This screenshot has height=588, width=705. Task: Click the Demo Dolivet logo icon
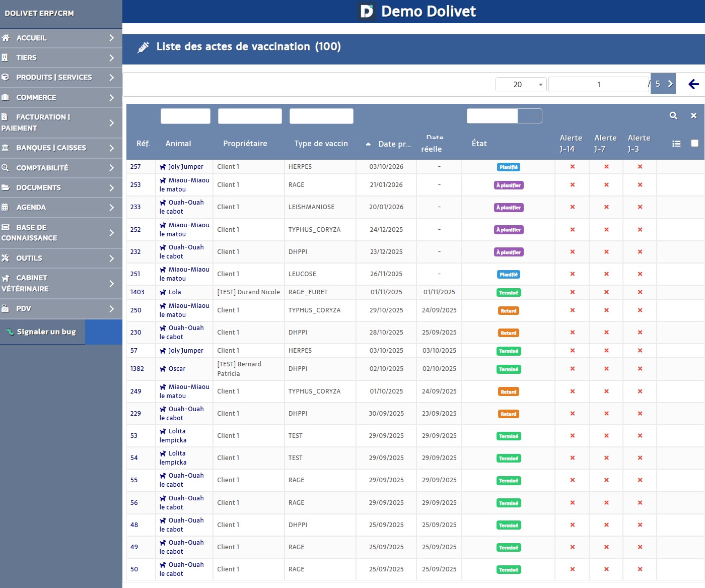pyautogui.click(x=367, y=11)
